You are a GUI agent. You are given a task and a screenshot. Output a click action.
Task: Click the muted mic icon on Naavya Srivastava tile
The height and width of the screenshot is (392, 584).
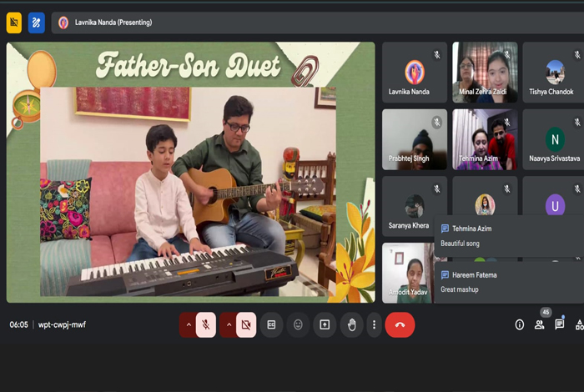[x=577, y=122]
